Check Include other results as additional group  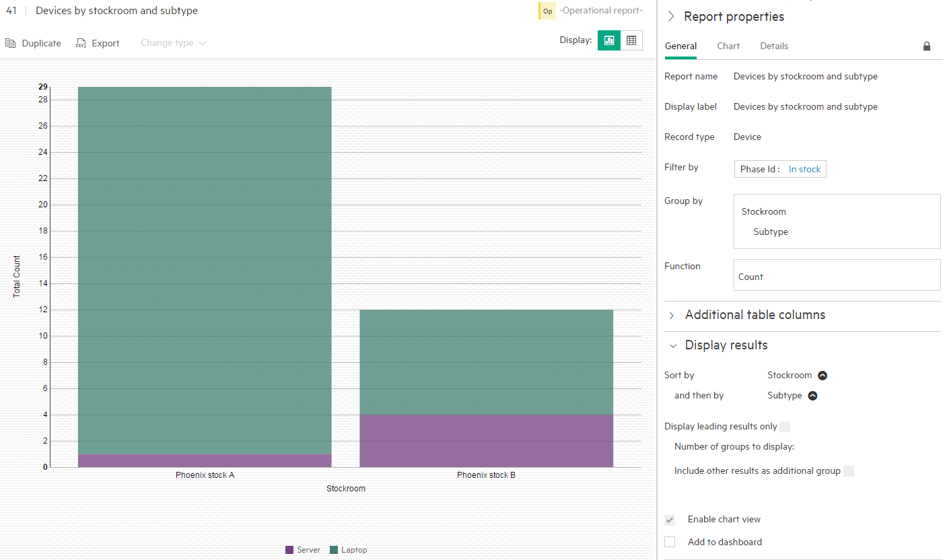849,471
